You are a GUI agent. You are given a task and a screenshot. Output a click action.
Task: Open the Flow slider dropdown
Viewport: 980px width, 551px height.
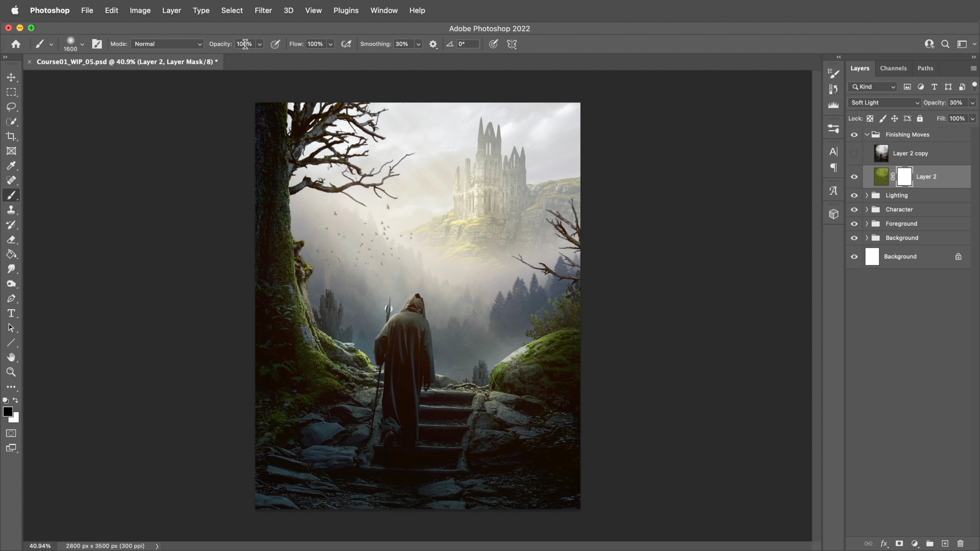tap(330, 44)
